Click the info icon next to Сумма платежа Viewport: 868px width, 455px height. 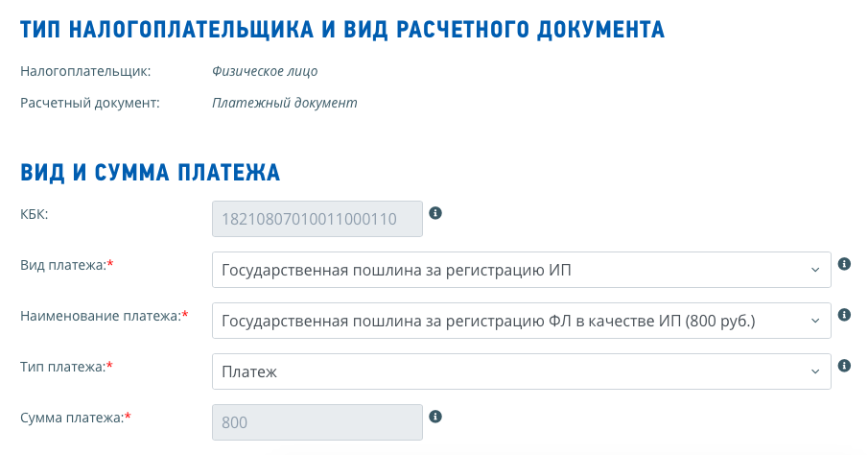pos(435,417)
